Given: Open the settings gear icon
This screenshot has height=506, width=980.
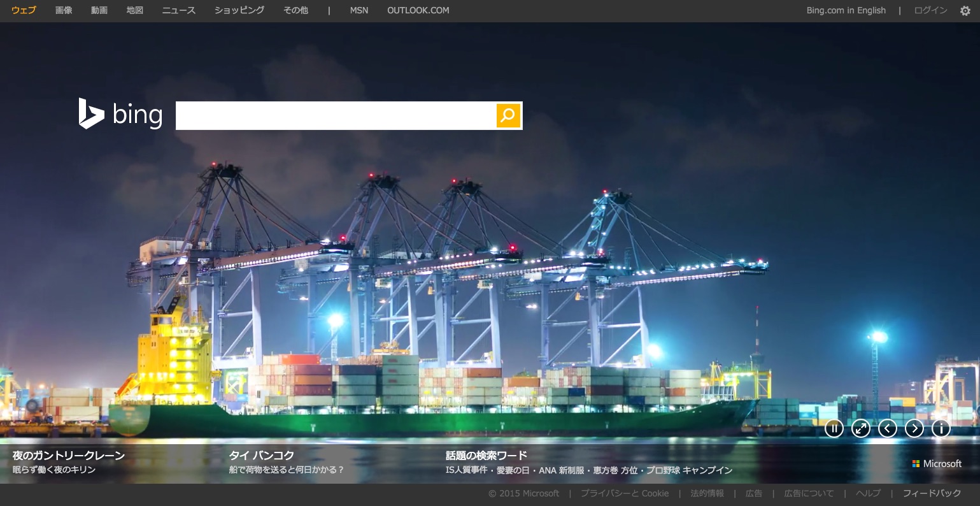Looking at the screenshot, I should coord(965,11).
